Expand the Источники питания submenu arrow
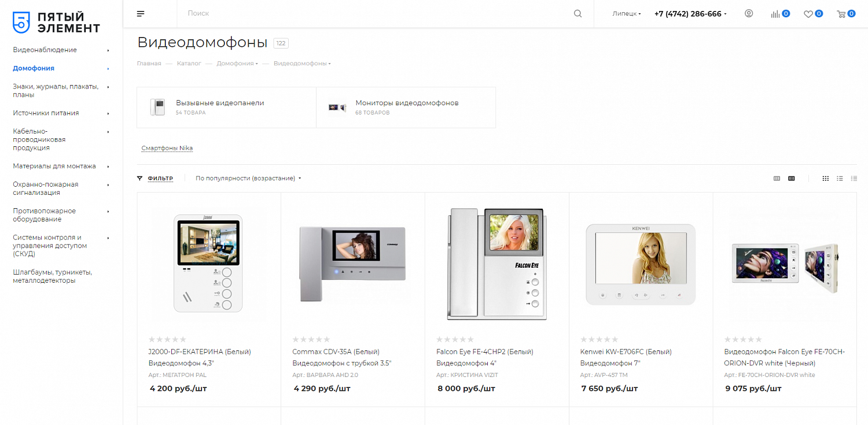Viewport: 868px width, 425px height. pos(108,113)
